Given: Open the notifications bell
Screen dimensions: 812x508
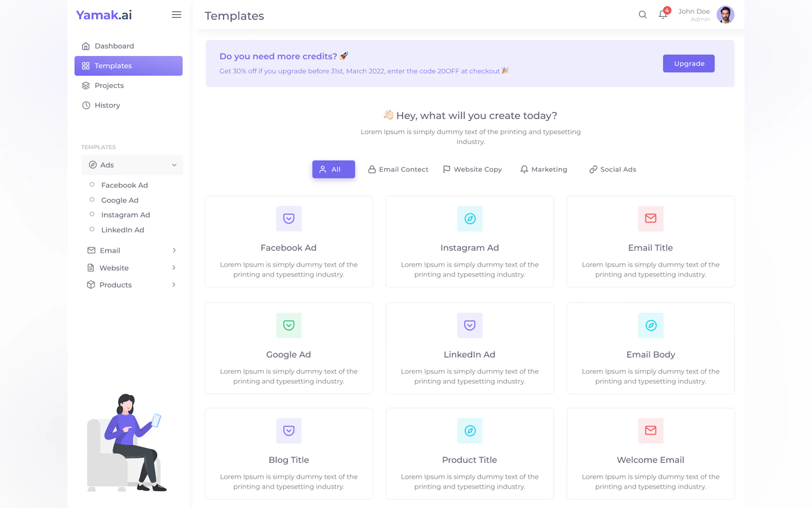Looking at the screenshot, I should pos(663,15).
